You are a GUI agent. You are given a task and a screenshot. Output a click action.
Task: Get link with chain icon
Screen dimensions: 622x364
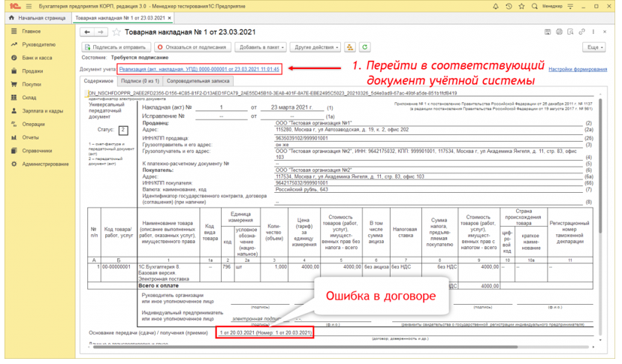click(582, 32)
